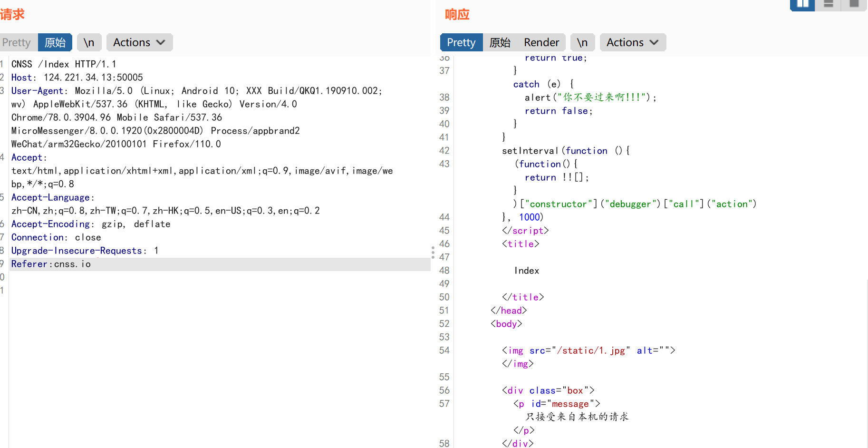Click the <p id="message"> line
Viewport: 868px width, 448px height.
(557, 404)
